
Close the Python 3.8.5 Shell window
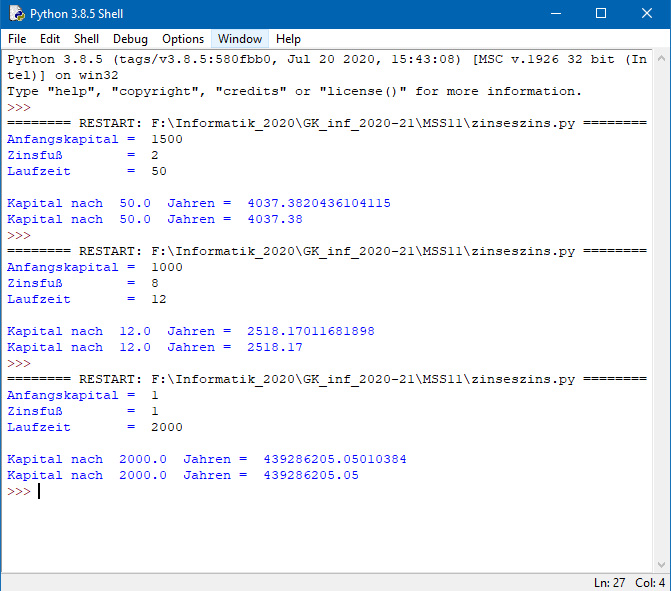pos(647,14)
